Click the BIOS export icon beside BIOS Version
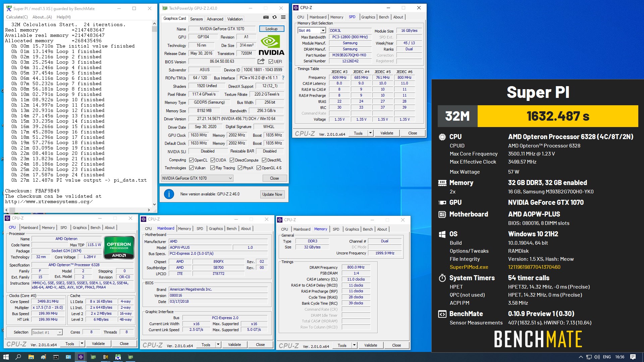This screenshot has width=644, height=362. 261,61
